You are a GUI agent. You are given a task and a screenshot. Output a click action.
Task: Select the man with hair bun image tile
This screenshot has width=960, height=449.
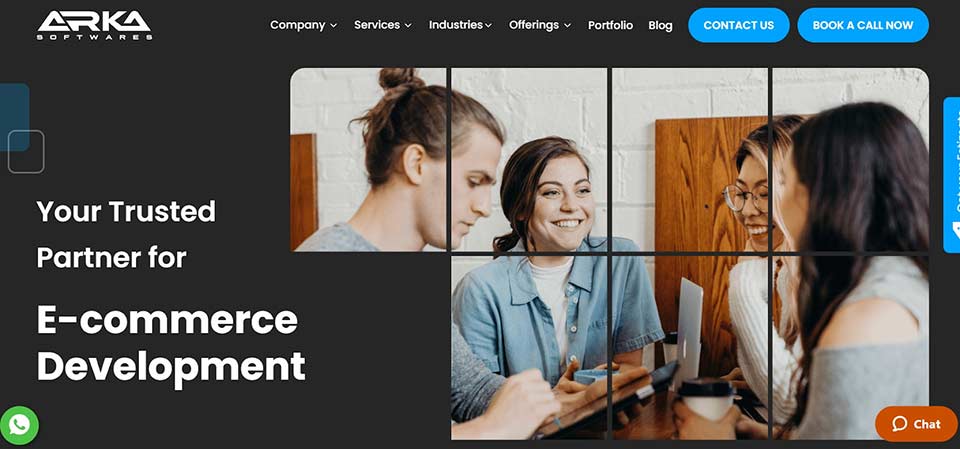(x=368, y=159)
